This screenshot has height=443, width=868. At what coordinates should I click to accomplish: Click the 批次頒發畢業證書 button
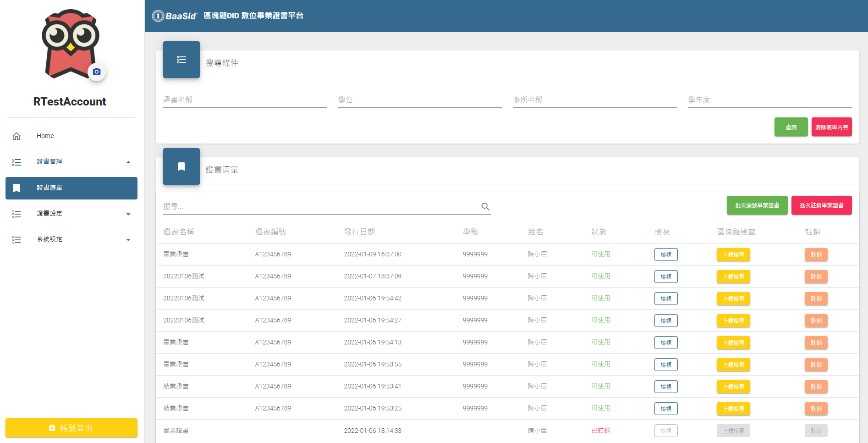(x=757, y=205)
